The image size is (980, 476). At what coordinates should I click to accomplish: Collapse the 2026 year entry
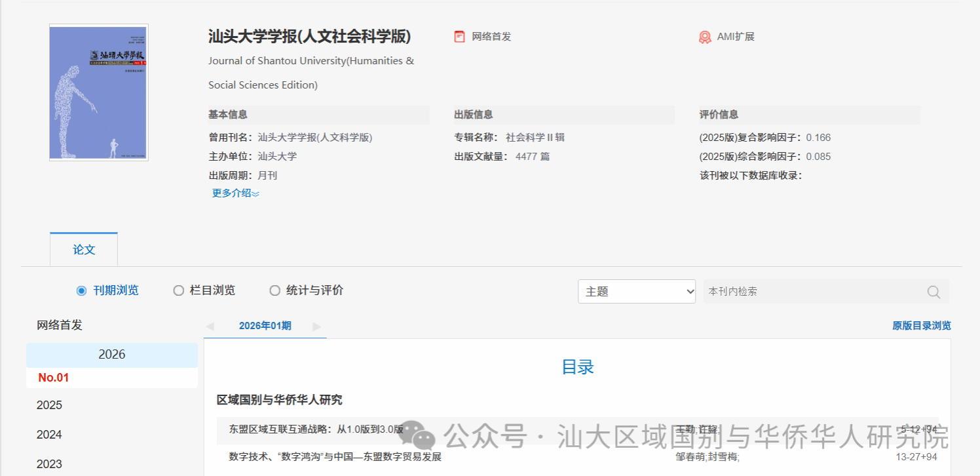[x=112, y=355]
